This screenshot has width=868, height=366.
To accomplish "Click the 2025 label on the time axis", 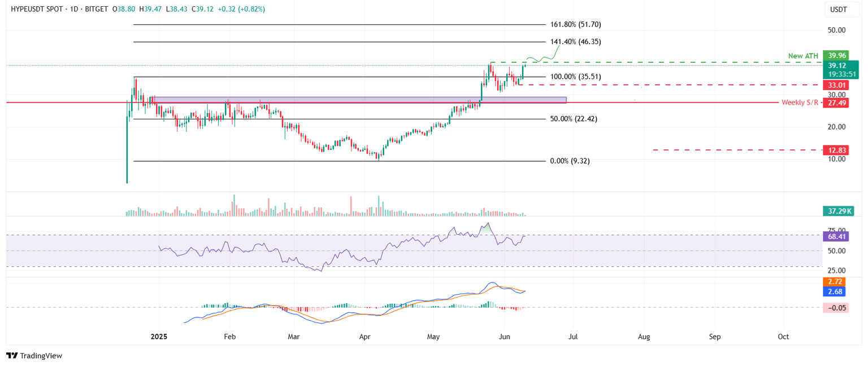I will (x=158, y=336).
